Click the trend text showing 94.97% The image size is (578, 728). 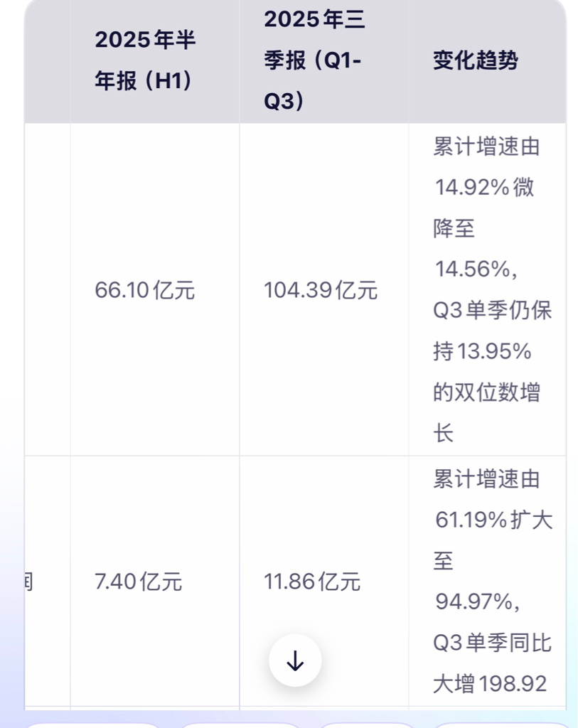477,601
